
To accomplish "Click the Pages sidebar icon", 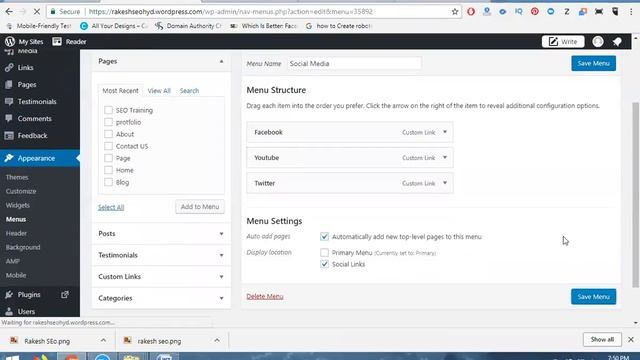I will point(9,84).
